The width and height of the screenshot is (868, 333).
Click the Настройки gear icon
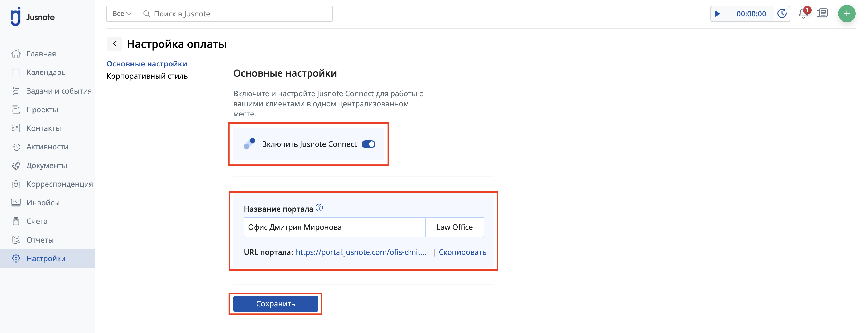click(x=16, y=258)
